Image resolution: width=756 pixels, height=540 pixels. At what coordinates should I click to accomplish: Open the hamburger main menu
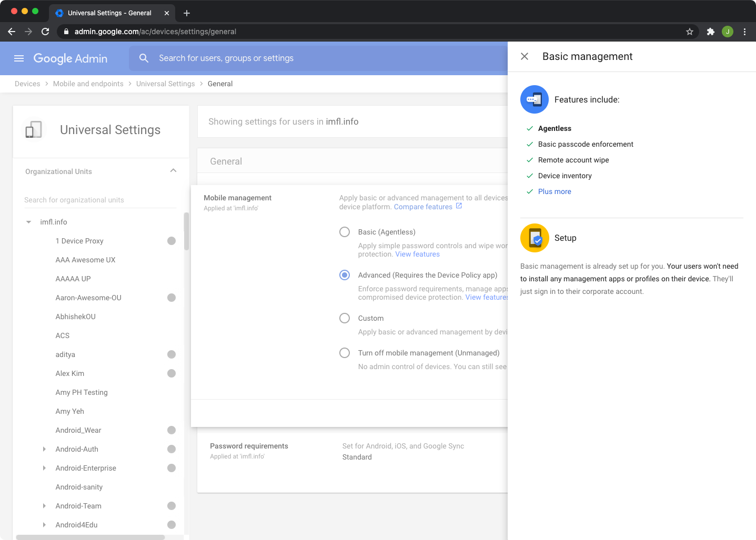(19, 58)
